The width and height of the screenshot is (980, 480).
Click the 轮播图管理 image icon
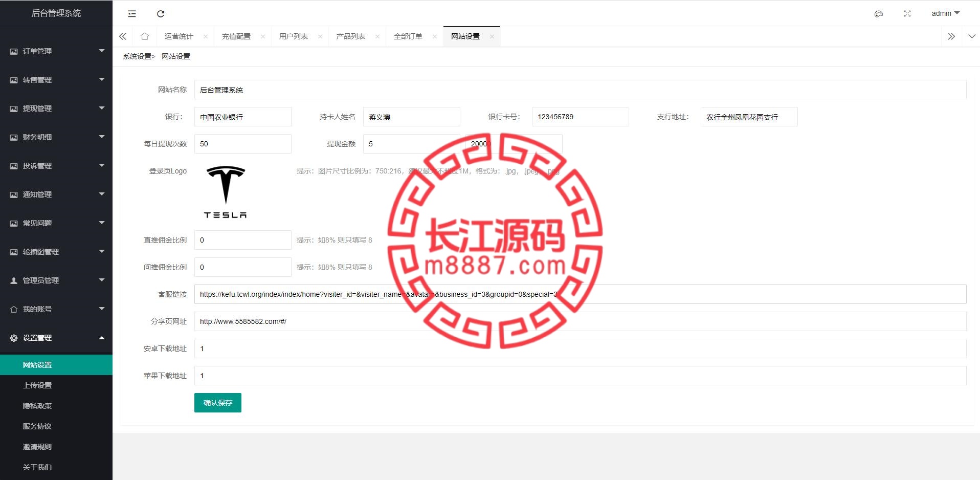tap(14, 252)
